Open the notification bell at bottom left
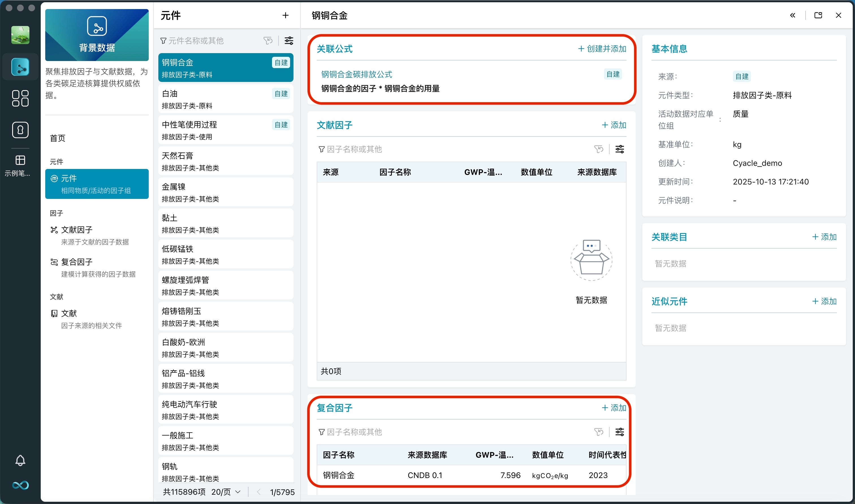855x504 pixels. point(20,460)
